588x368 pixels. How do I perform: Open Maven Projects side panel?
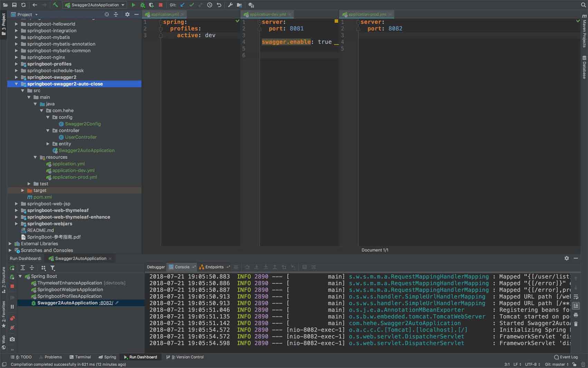coord(584,31)
